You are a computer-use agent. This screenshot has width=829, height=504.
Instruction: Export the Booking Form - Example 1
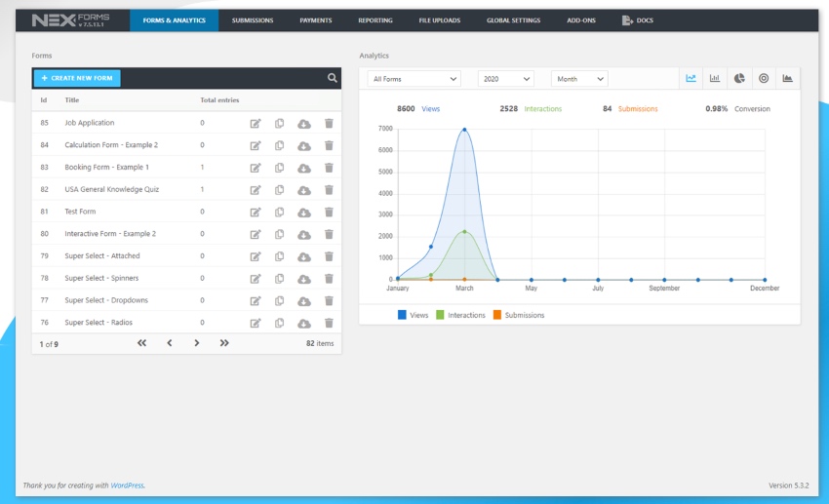304,168
